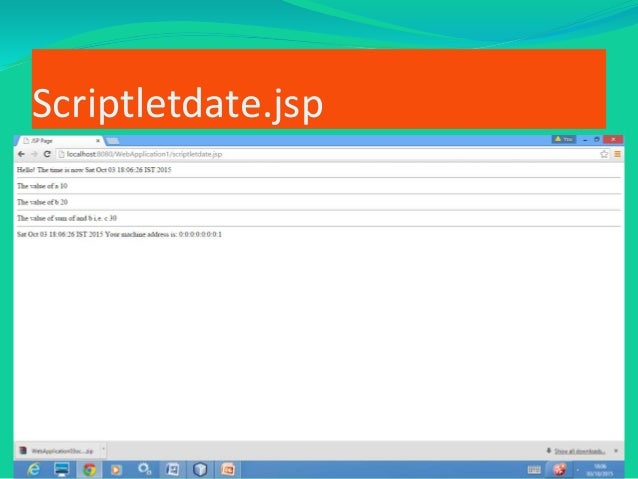The image size is (638, 479).
Task: Click 'Your machine address is' line
Action: tap(163, 234)
